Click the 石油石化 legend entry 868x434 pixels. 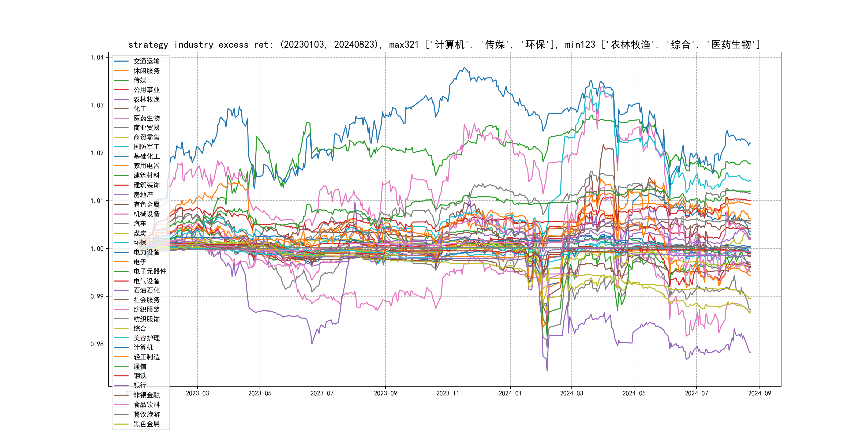click(146, 290)
